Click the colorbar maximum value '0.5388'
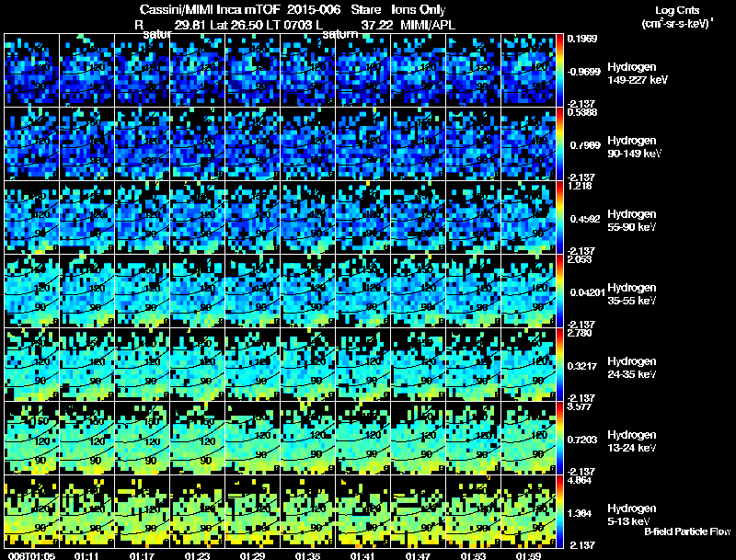 click(582, 112)
